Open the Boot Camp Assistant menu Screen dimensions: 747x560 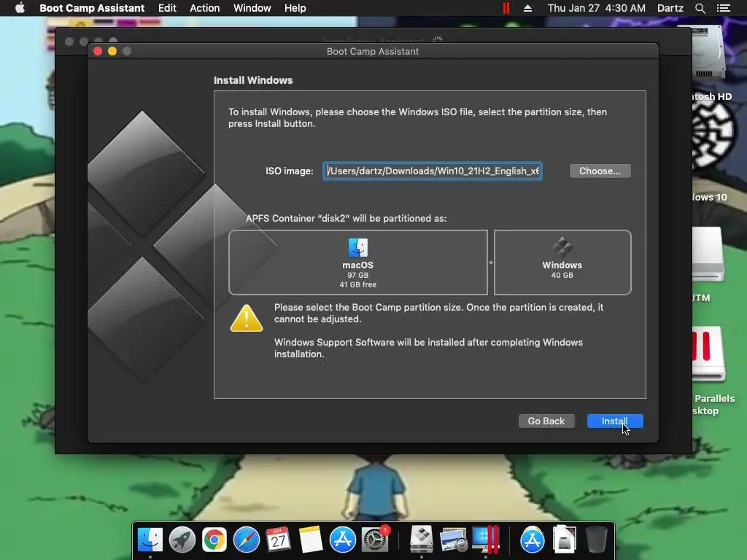[92, 8]
